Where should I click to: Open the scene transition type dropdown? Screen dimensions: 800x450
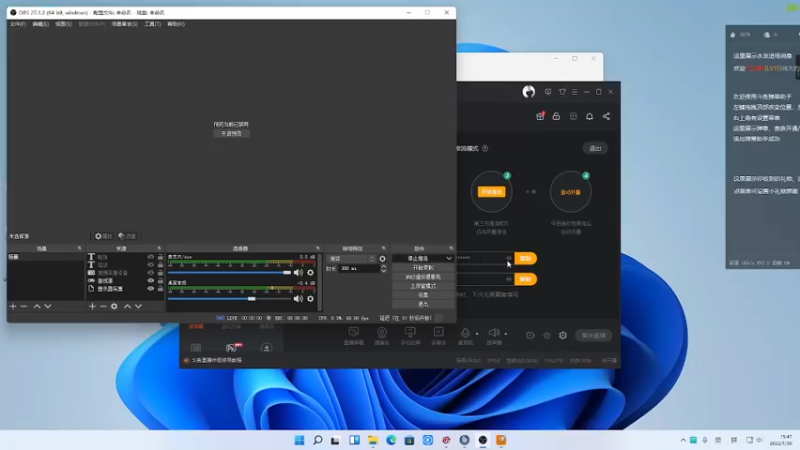pyautogui.click(x=351, y=259)
